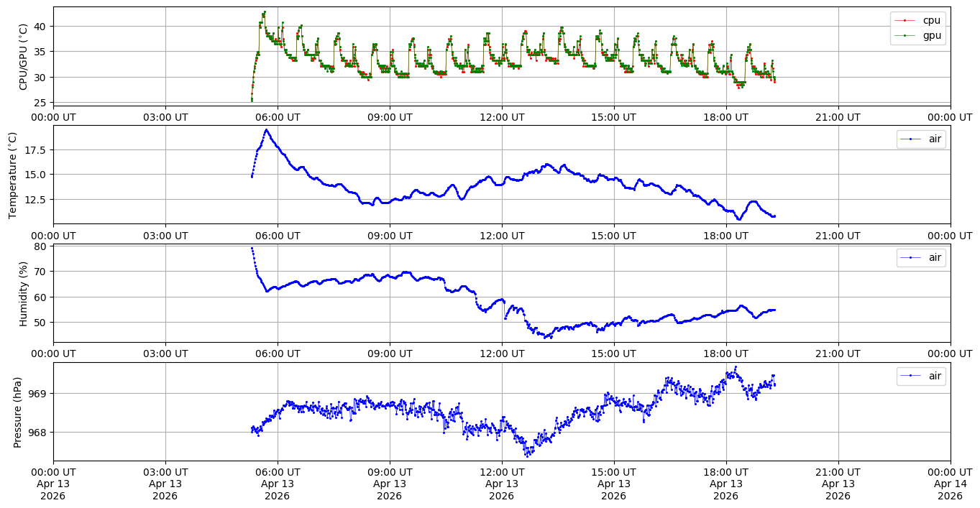Click the peak of the air temperature curve

[266, 130]
